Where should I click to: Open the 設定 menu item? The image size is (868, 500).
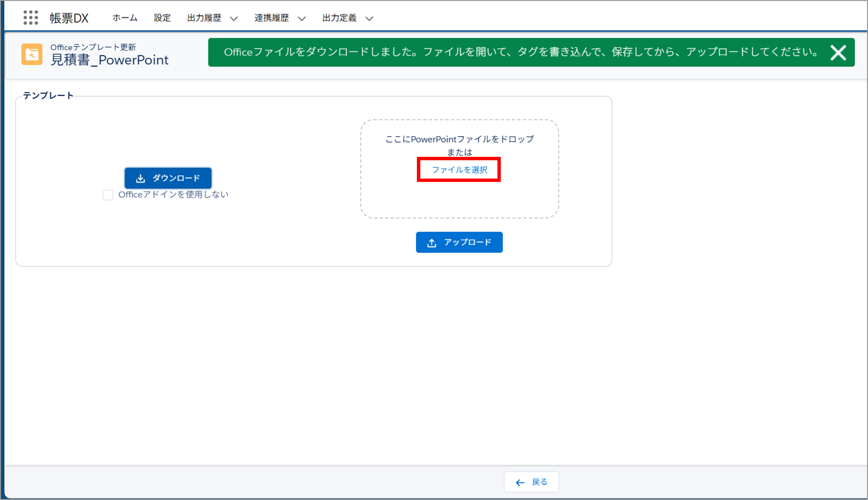[163, 18]
